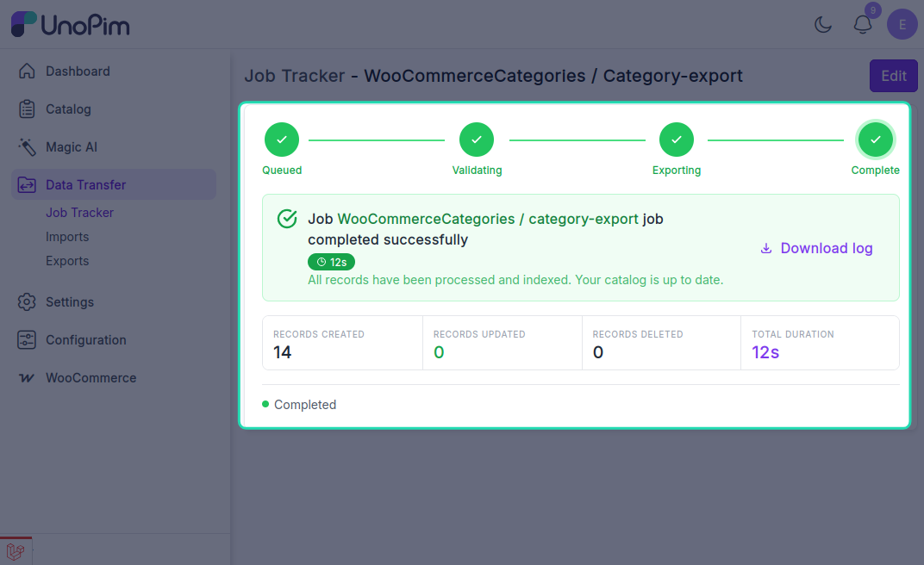Click the Queued step checkmark
The height and width of the screenshot is (565, 924).
pos(282,140)
